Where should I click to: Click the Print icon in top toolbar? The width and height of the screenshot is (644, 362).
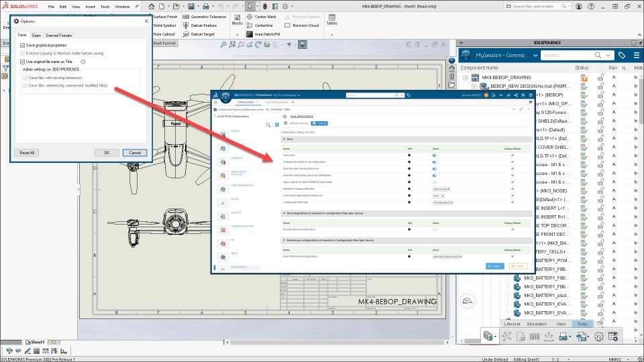[206, 6]
